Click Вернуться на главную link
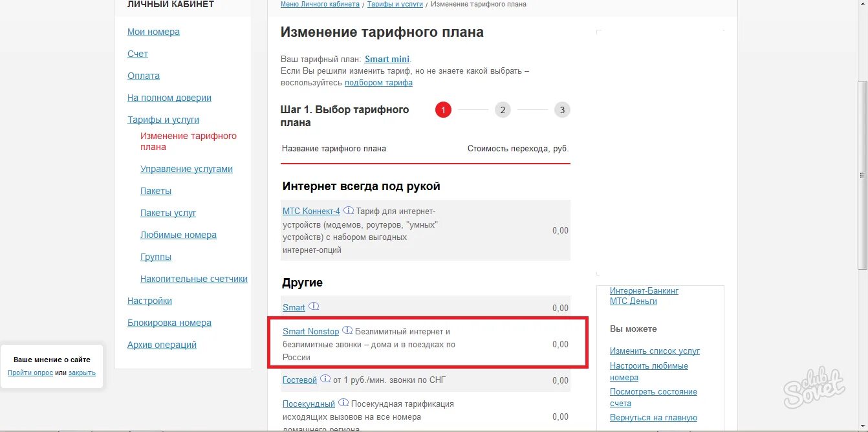The height and width of the screenshot is (432, 868). (653, 418)
